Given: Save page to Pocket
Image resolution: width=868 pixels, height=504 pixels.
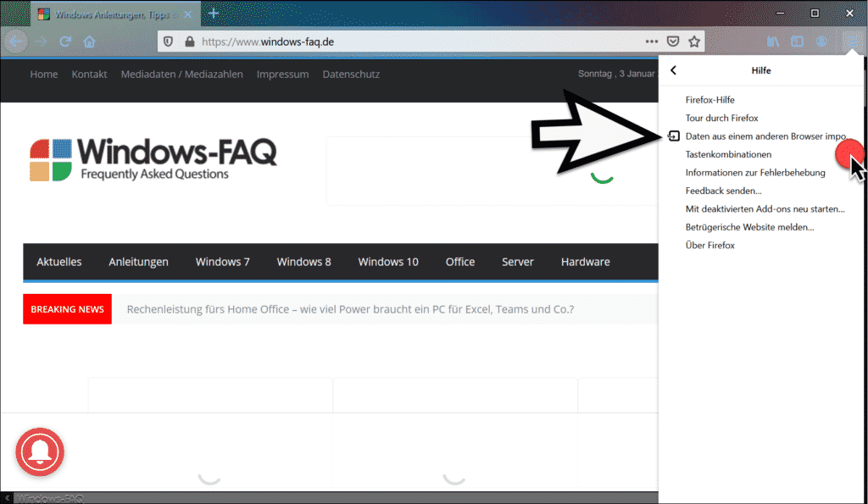Looking at the screenshot, I should [x=673, y=42].
